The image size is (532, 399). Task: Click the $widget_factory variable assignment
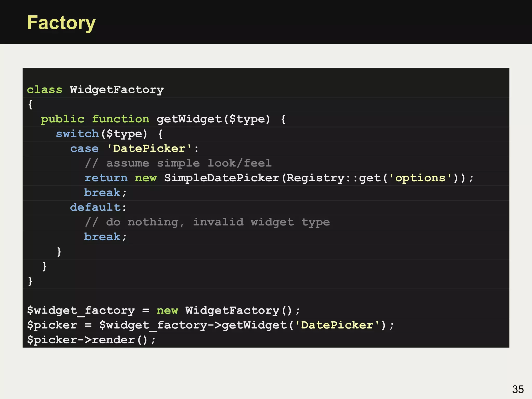(81, 310)
